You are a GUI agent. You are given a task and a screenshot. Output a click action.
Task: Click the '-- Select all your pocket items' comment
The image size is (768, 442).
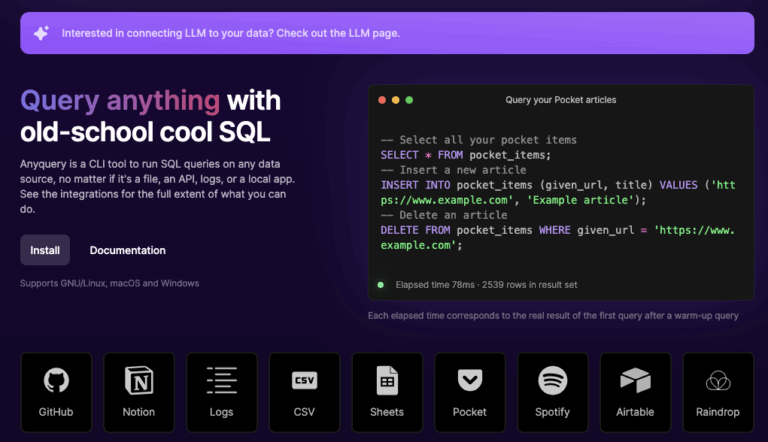[x=479, y=140]
